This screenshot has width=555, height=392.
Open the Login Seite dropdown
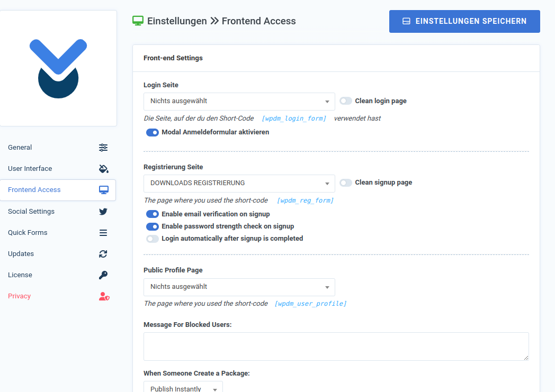point(239,102)
